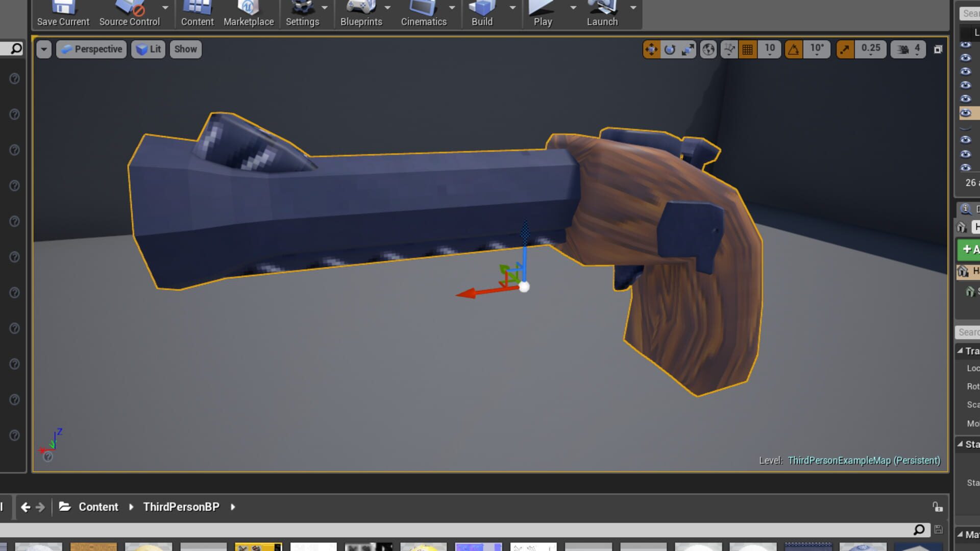Click the Content Browser lock icon
The height and width of the screenshot is (551, 980).
938,507
